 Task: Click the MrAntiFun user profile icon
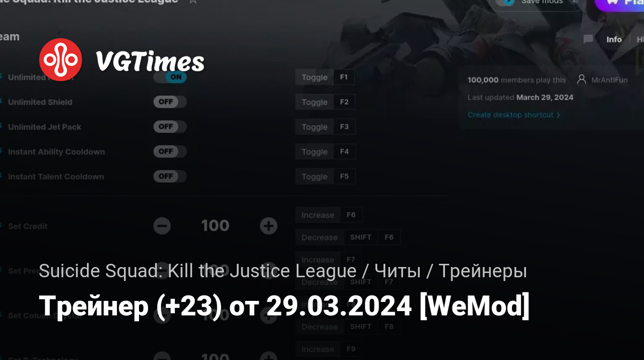click(x=581, y=80)
